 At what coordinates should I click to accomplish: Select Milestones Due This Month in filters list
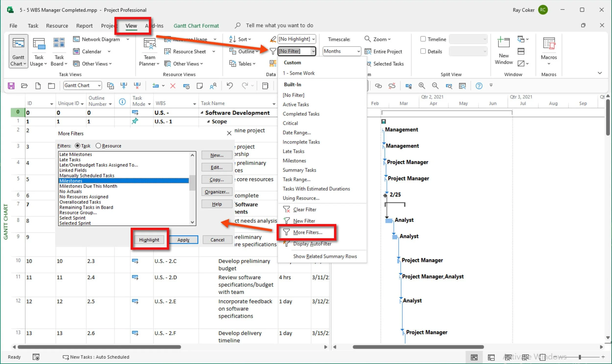coord(88,186)
